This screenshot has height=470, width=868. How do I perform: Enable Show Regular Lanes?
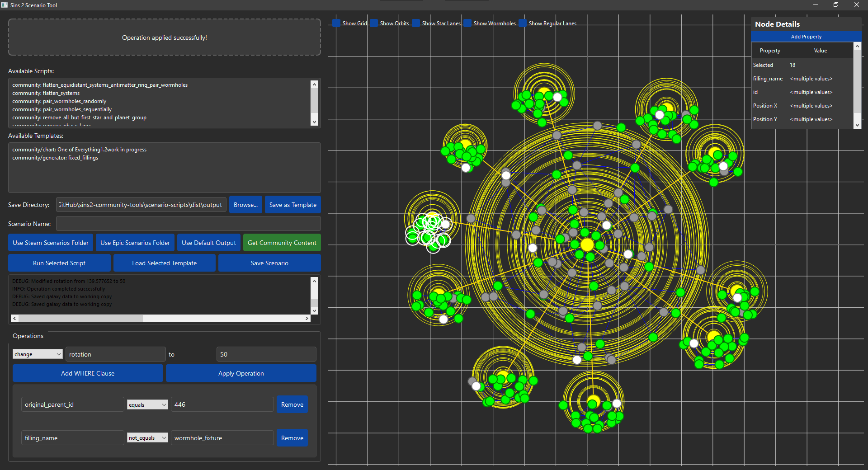[523, 23]
